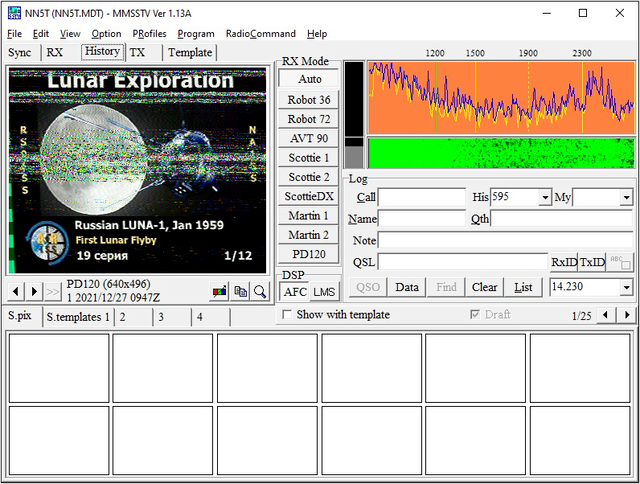Image resolution: width=640 pixels, height=484 pixels.
Task: Click the ABC text stamp icon beside TxID
Action: tap(620, 262)
